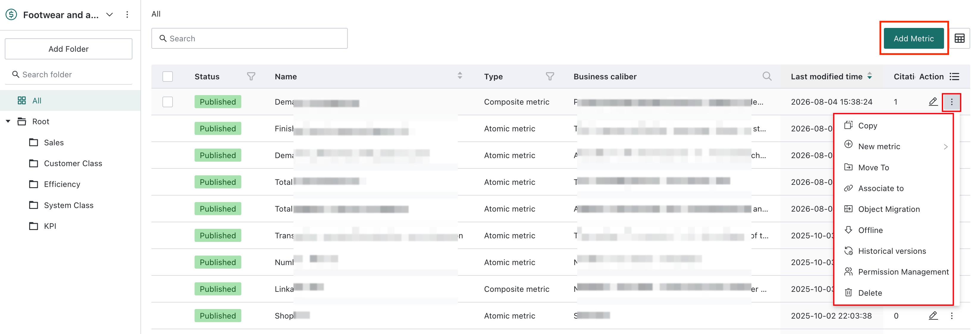Click the Business caliber search icon
Viewport: 980px width, 334px height.
point(767,76)
